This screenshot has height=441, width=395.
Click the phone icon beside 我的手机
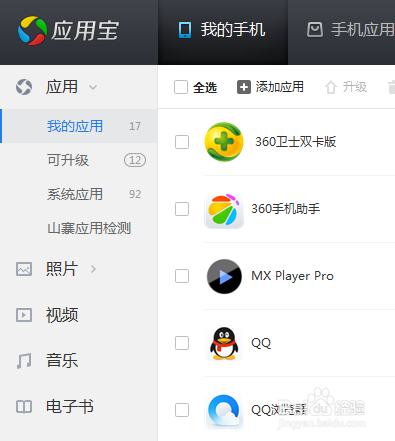point(185,30)
